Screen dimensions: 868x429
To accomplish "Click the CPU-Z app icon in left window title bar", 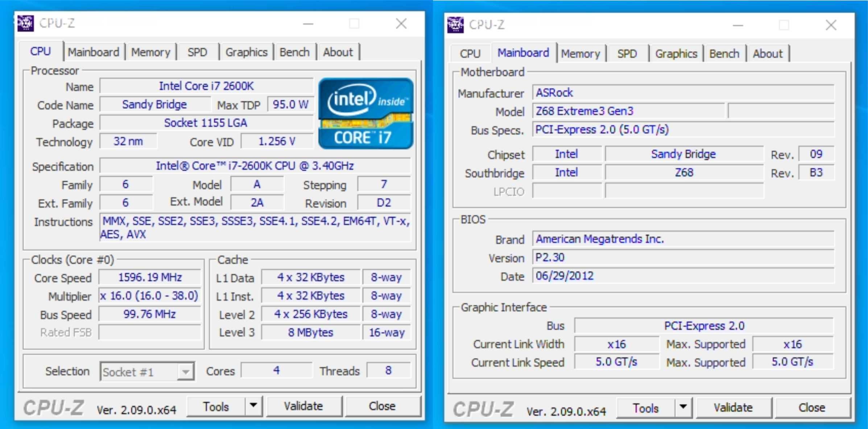I will [x=26, y=23].
